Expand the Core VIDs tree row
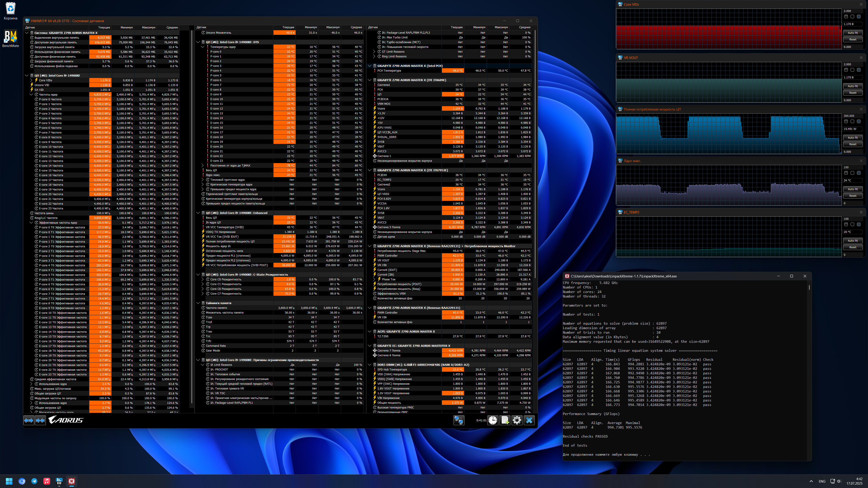The image size is (868, 488). click(x=31, y=80)
